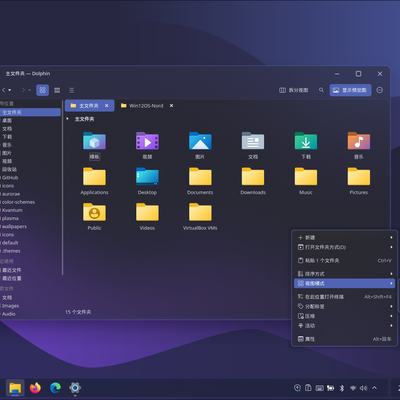400x400 pixels.
Task: Select the VirtualBox VMs folder
Action: point(200,212)
